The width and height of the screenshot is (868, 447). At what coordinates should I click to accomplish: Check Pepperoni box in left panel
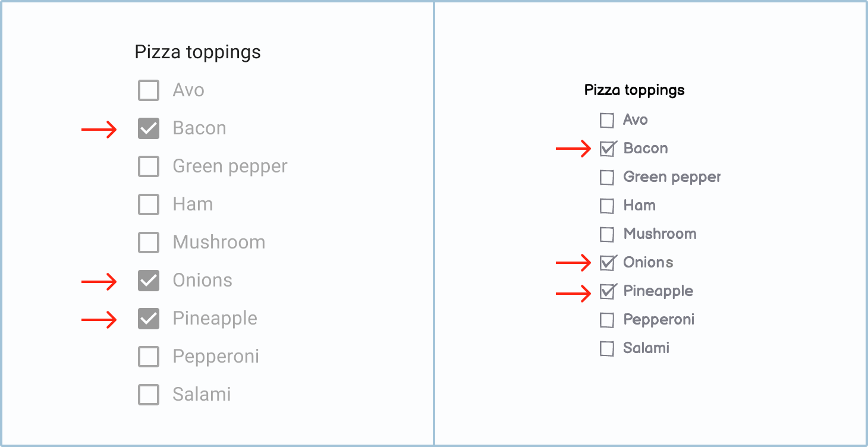[149, 357]
